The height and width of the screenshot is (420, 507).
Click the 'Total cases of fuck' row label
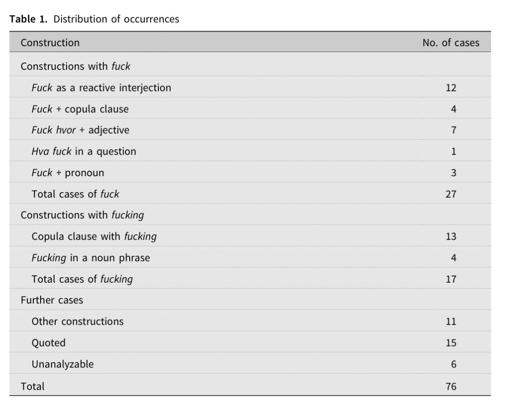click(x=75, y=194)
